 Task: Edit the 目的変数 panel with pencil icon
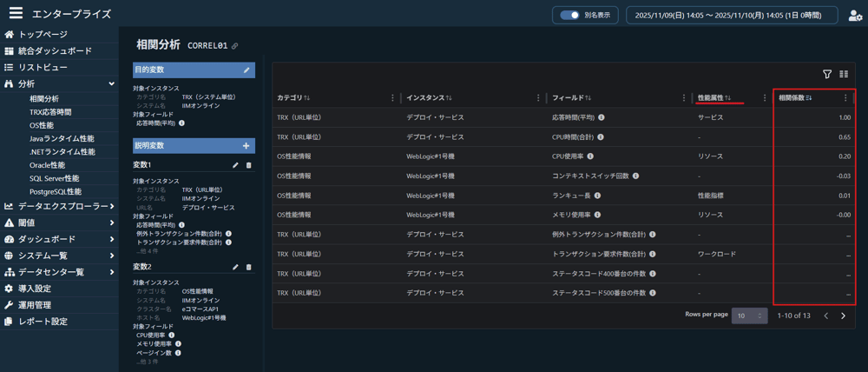(247, 70)
